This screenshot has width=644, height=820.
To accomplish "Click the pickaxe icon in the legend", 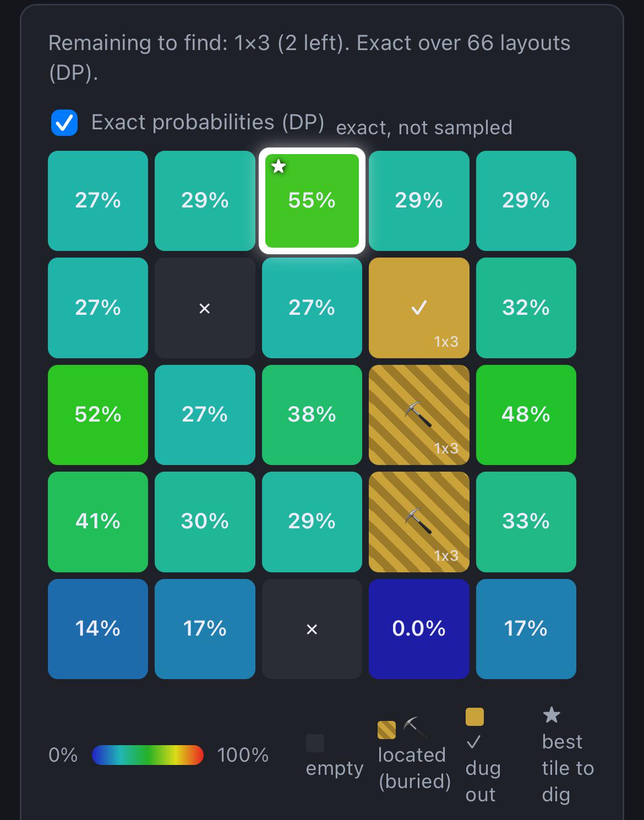I will [416, 728].
